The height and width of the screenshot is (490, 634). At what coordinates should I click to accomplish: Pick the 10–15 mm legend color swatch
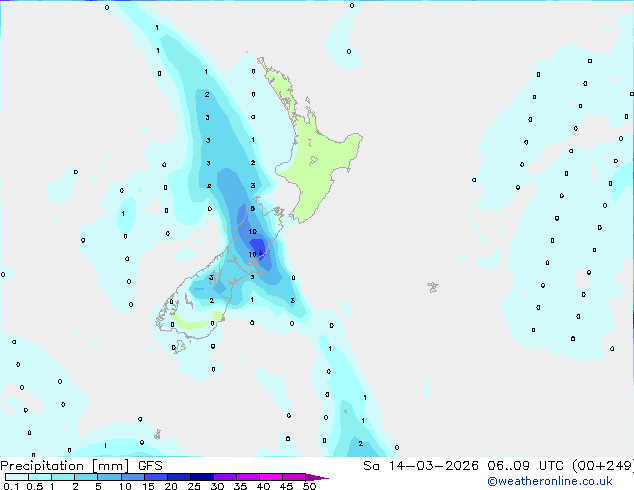click(133, 477)
